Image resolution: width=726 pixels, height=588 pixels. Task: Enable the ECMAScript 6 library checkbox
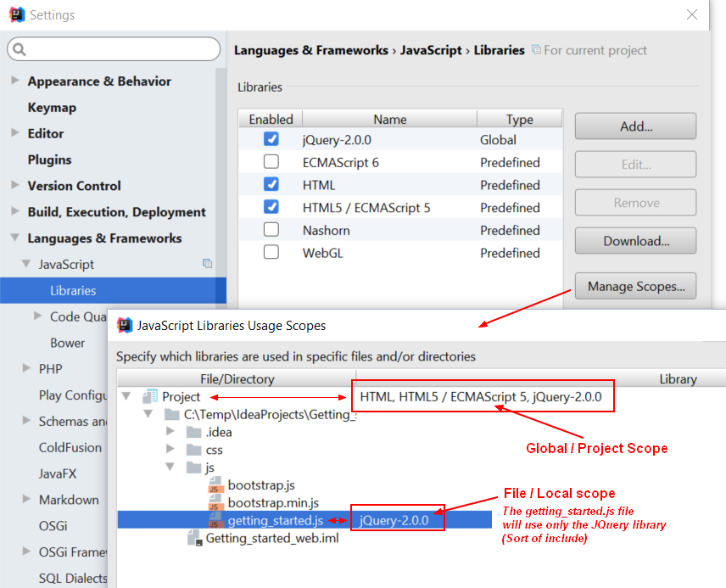(271, 162)
